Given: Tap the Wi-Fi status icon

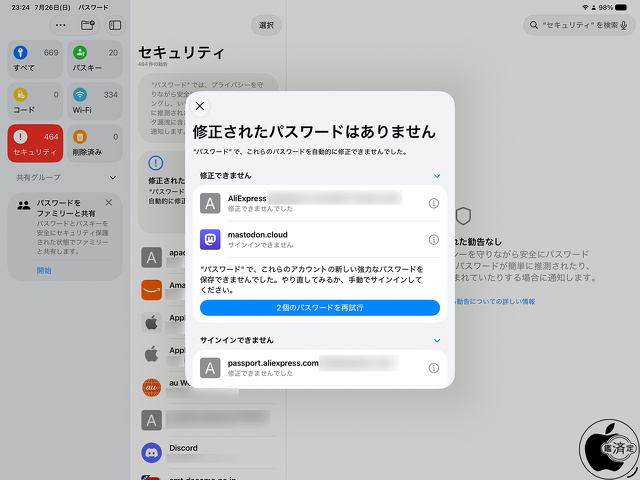Looking at the screenshot, I should point(585,7).
